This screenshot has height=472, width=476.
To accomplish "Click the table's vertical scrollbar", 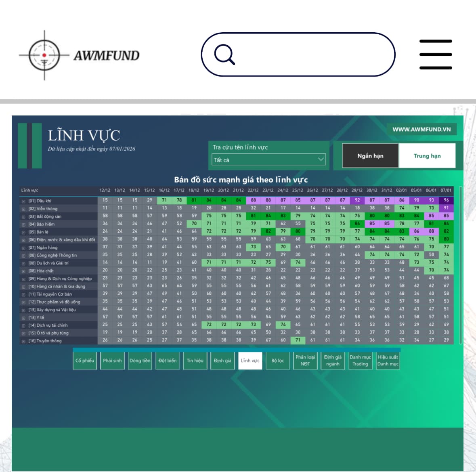I will (461, 265).
